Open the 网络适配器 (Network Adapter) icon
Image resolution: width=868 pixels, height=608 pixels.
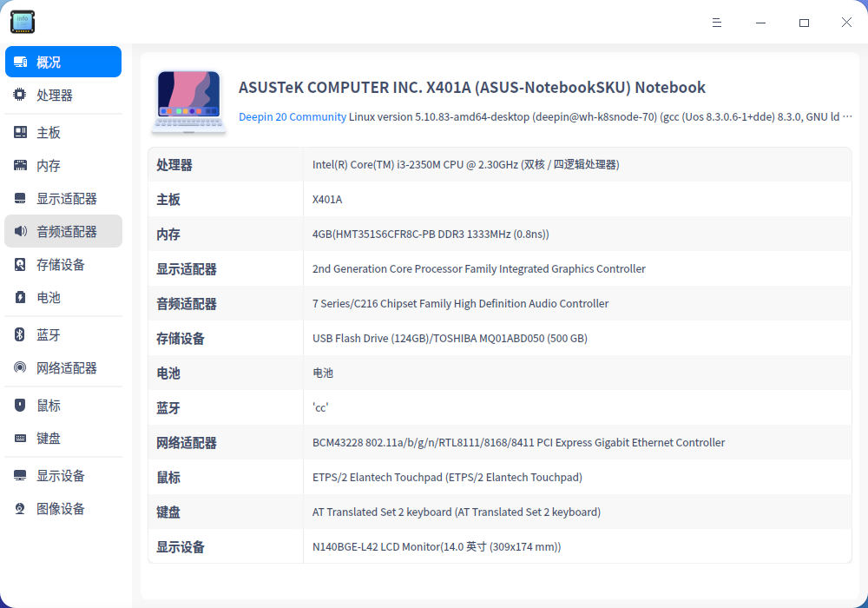(x=20, y=367)
